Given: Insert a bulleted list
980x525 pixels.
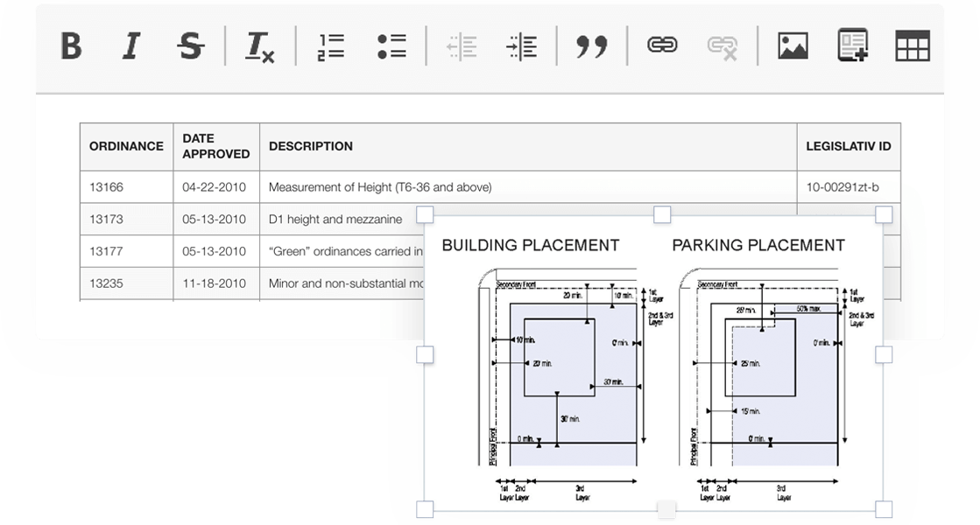Looking at the screenshot, I should coord(391,47).
